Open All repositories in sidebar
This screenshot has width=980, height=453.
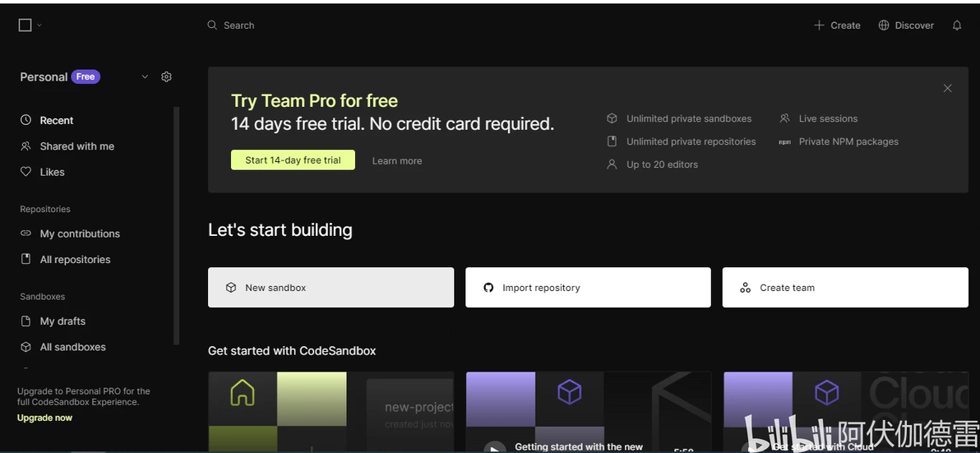[x=75, y=260]
